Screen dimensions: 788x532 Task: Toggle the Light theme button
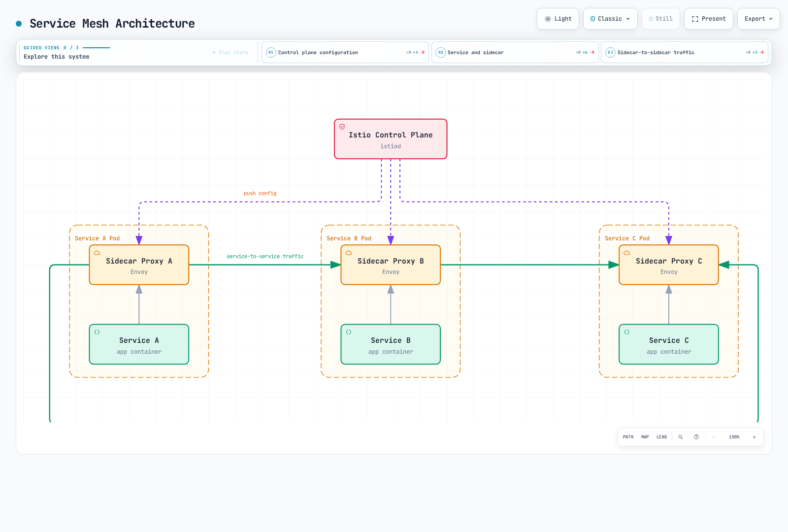[x=558, y=19]
